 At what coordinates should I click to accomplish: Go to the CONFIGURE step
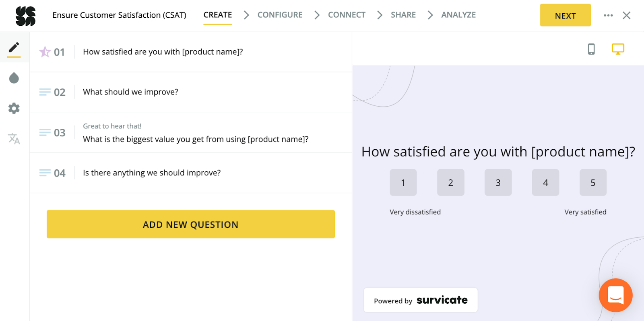click(x=280, y=15)
